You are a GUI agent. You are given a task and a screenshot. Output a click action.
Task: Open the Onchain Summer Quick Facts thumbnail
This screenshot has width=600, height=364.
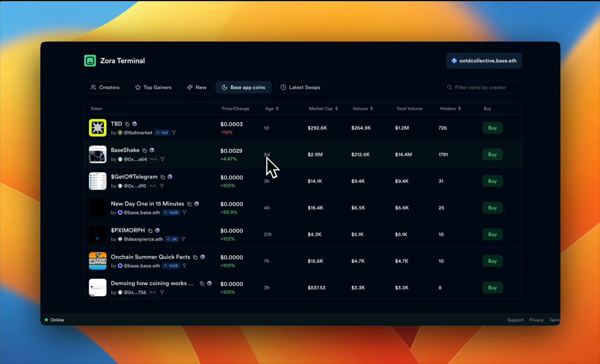[97, 260]
